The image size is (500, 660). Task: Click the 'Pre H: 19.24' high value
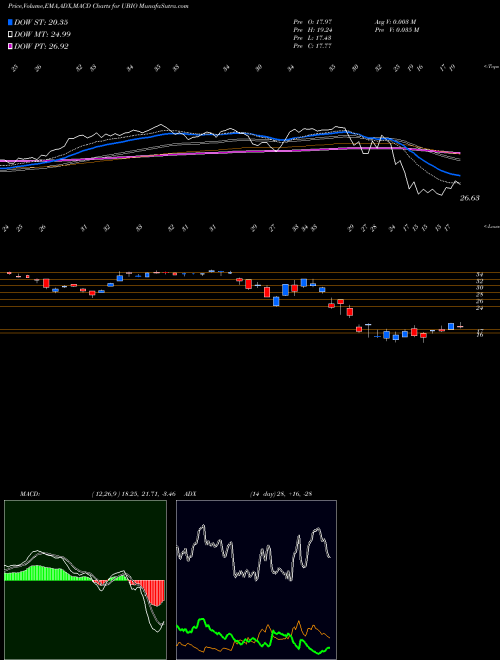point(313,30)
